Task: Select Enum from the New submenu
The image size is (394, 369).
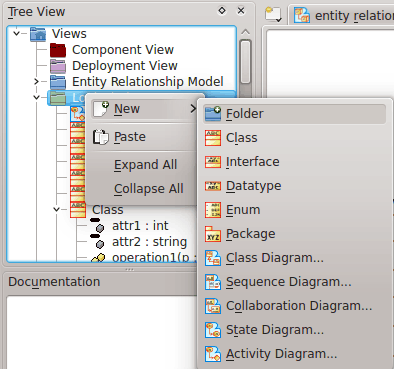Action: pyautogui.click(x=294, y=210)
